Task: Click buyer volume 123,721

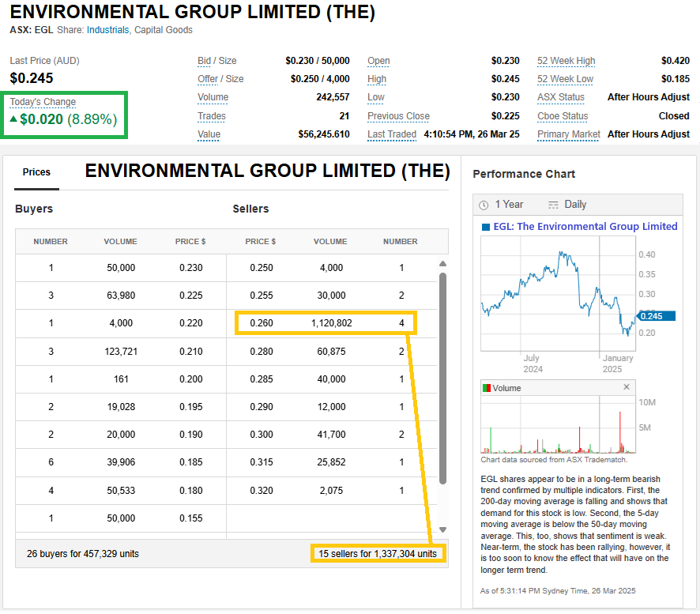Action: 121,352
